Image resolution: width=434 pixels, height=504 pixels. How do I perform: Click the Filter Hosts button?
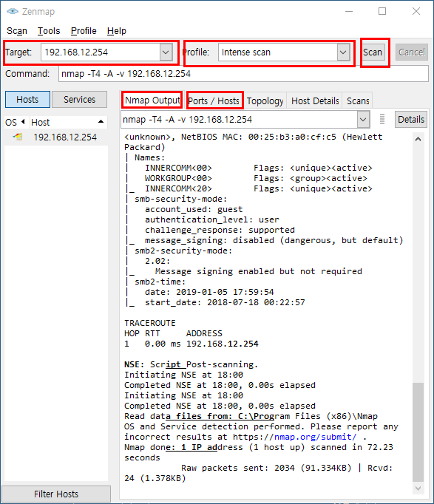(56, 494)
